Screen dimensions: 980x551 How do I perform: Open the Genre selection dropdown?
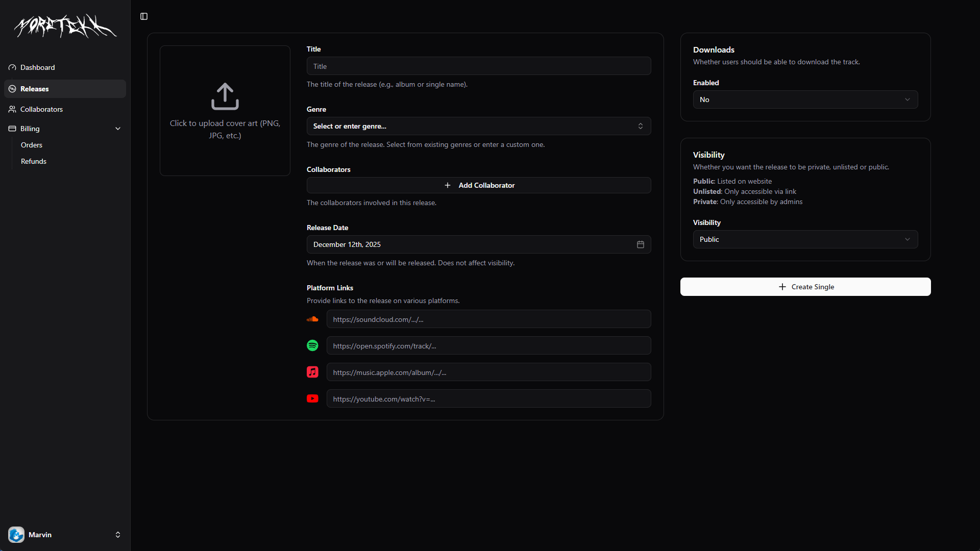click(x=479, y=126)
